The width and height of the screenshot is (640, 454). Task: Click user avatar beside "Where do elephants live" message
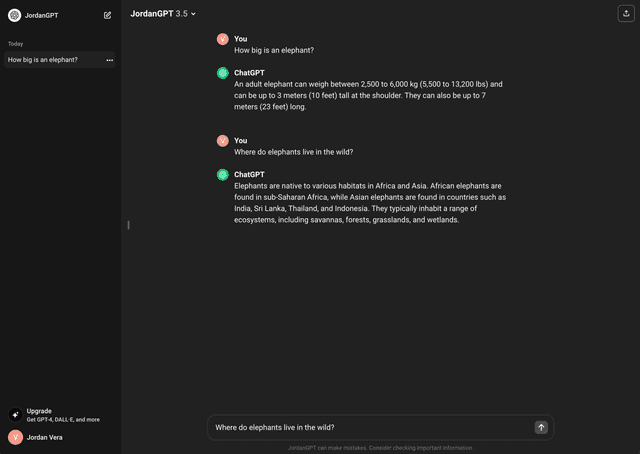tap(223, 141)
